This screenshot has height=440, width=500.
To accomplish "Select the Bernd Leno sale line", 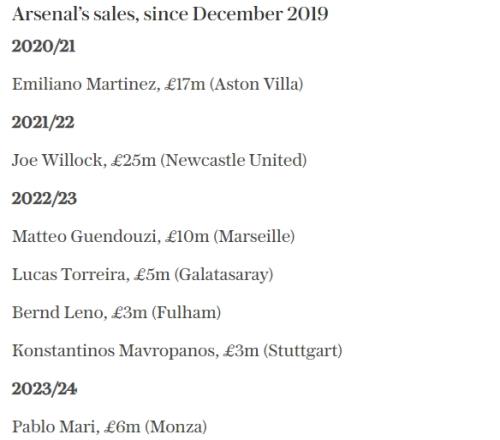I will tap(117, 313).
